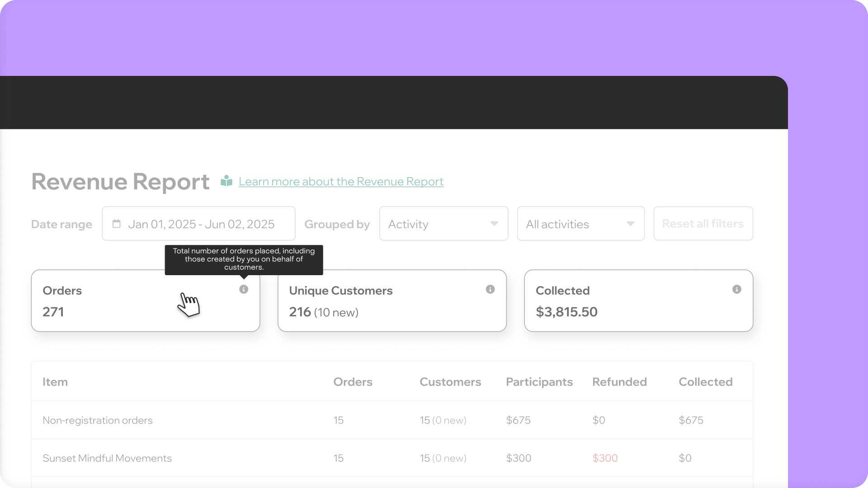Click the Collected card info icon
868x488 pixels.
[736, 289]
